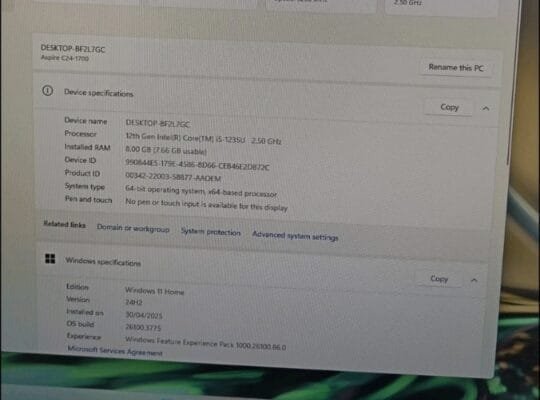Open System protection link
Image resolution: width=540 pixels, height=400 pixels.
tap(211, 232)
